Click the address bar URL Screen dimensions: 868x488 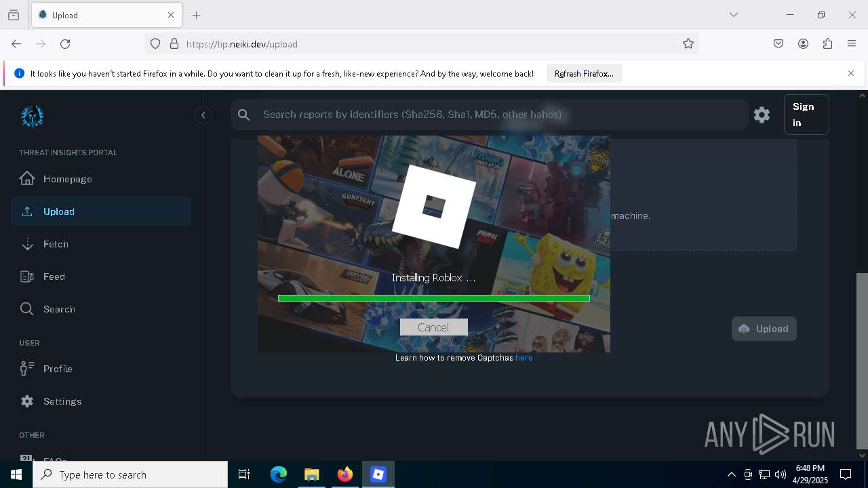242,44
